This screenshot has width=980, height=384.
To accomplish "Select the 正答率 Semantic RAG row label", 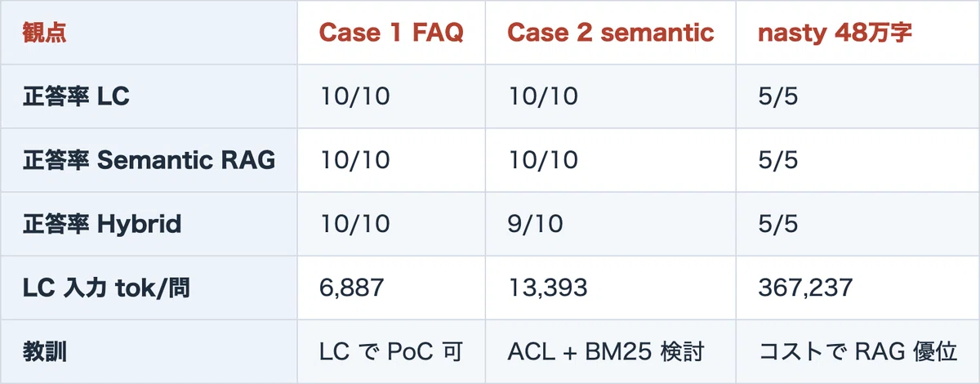I will pos(149,160).
